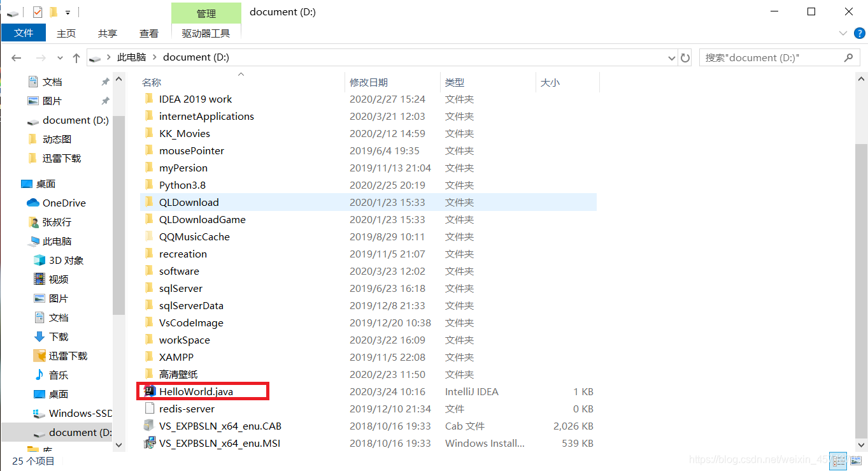Select the VsCodeImage folder name
This screenshot has width=868, height=471.
pyautogui.click(x=192, y=322)
